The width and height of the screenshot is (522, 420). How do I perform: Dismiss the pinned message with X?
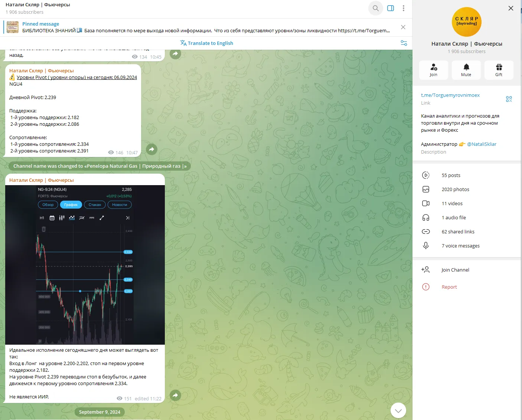point(403,27)
